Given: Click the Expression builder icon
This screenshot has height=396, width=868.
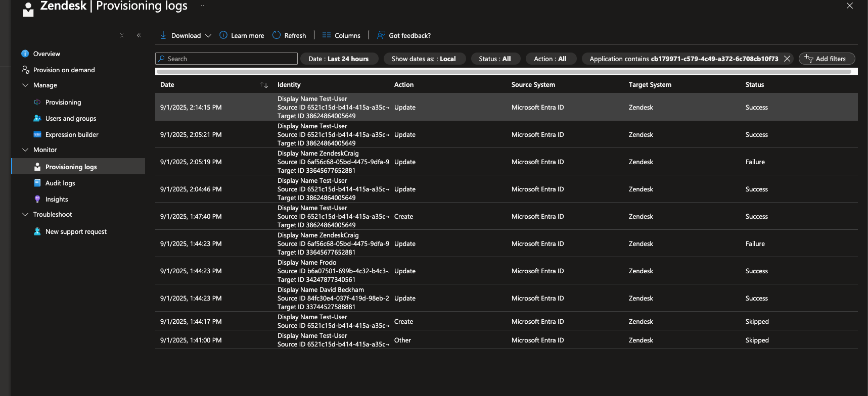Looking at the screenshot, I should pos(37,134).
